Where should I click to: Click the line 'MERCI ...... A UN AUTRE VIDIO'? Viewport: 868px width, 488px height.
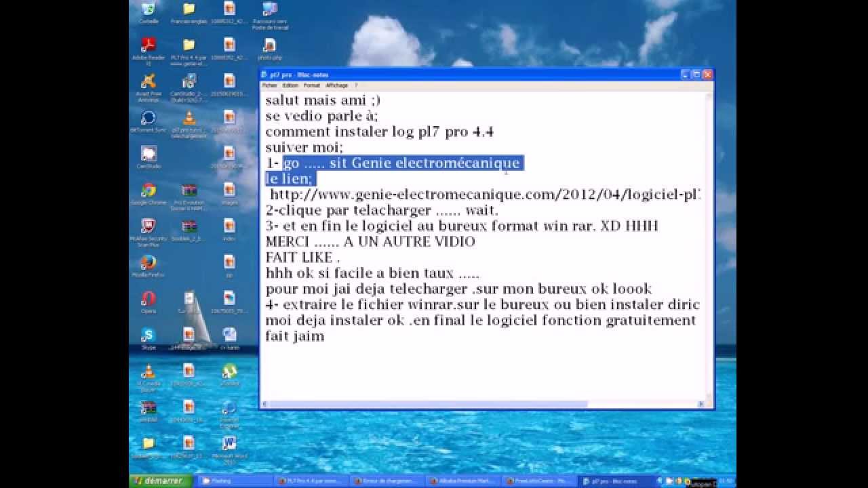[370, 241]
